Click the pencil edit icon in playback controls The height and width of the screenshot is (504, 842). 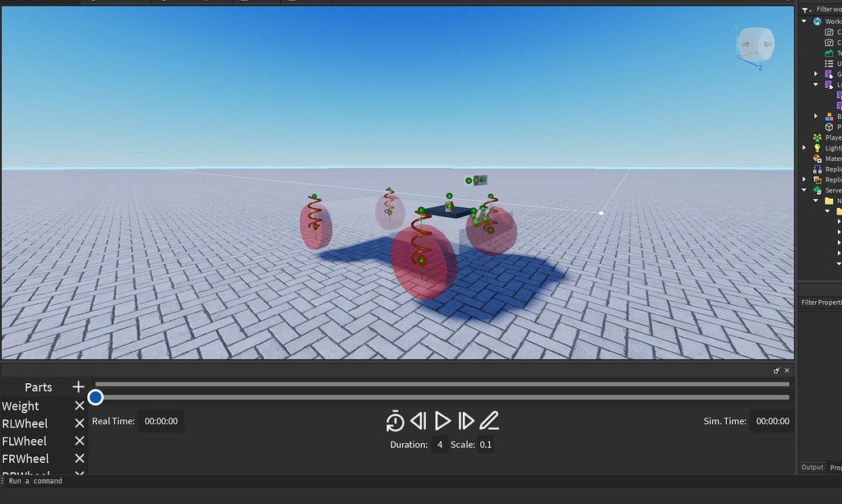[x=490, y=420]
